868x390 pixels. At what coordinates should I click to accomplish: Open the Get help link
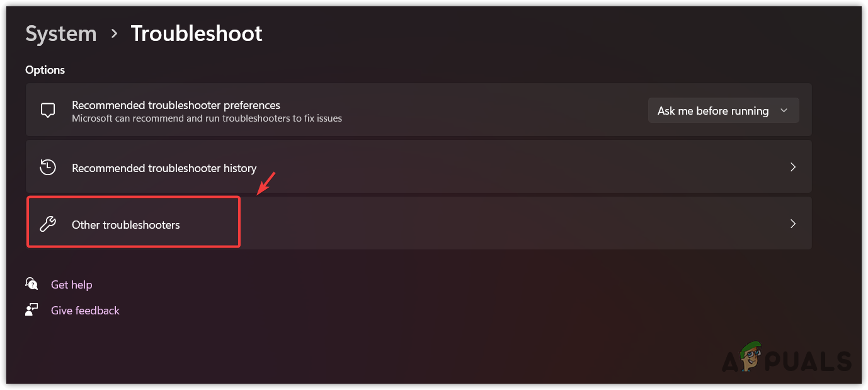[x=71, y=285]
